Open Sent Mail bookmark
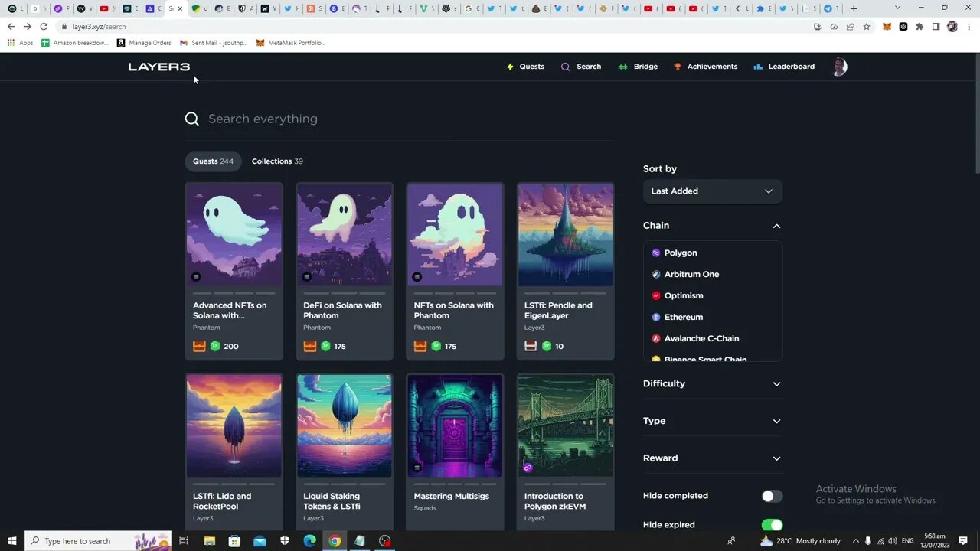980x551 pixels. (x=214, y=43)
